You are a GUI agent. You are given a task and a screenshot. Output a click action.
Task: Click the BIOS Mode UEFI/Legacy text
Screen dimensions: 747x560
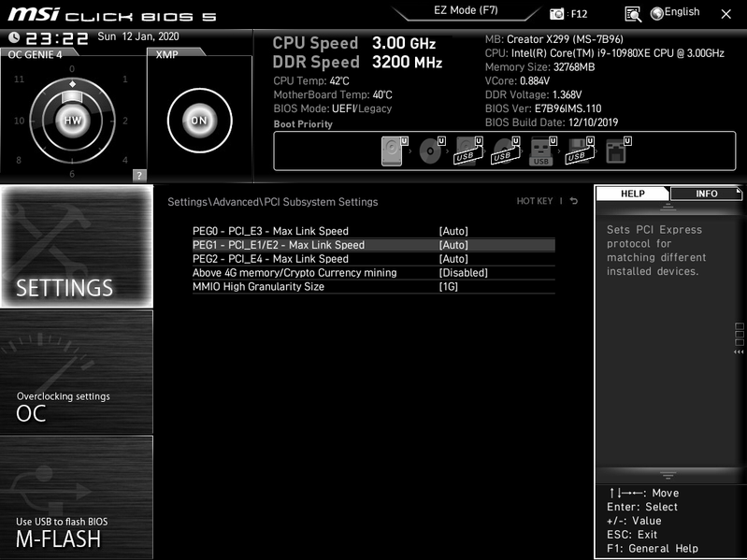(333, 108)
